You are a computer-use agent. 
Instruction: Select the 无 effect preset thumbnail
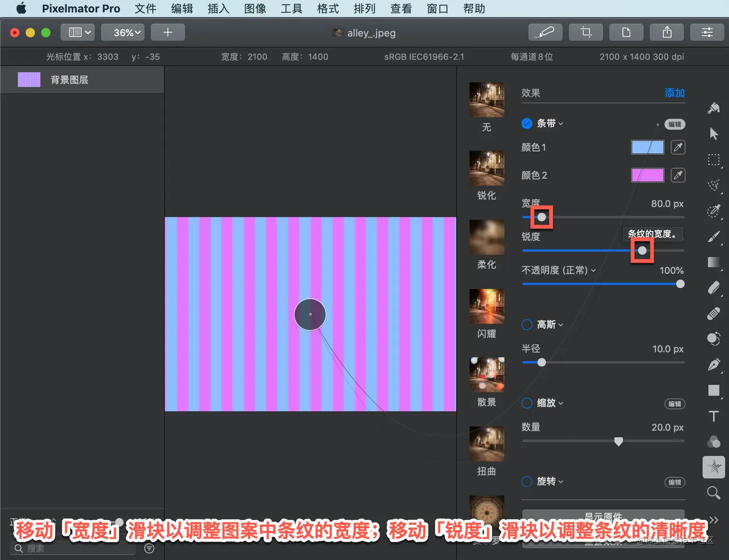pos(487,100)
